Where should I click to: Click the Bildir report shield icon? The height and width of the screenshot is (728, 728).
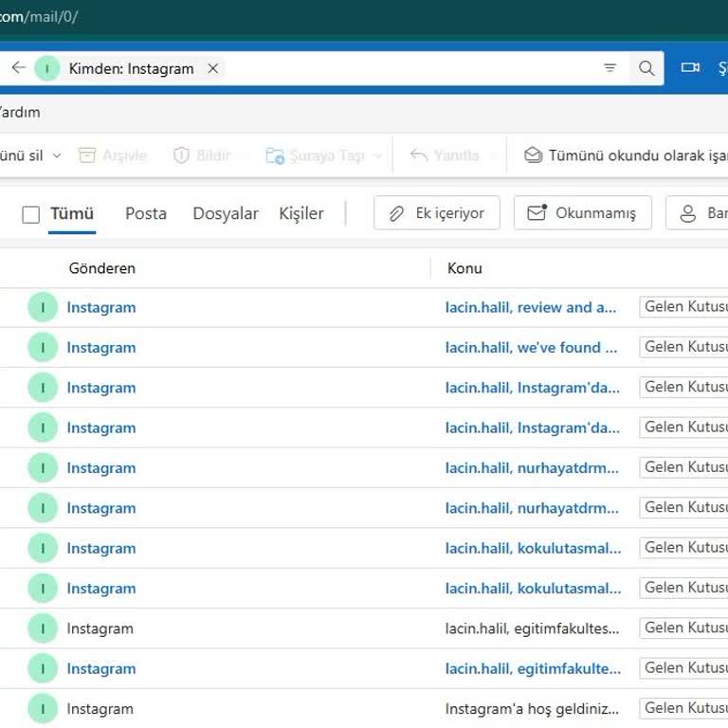(181, 155)
